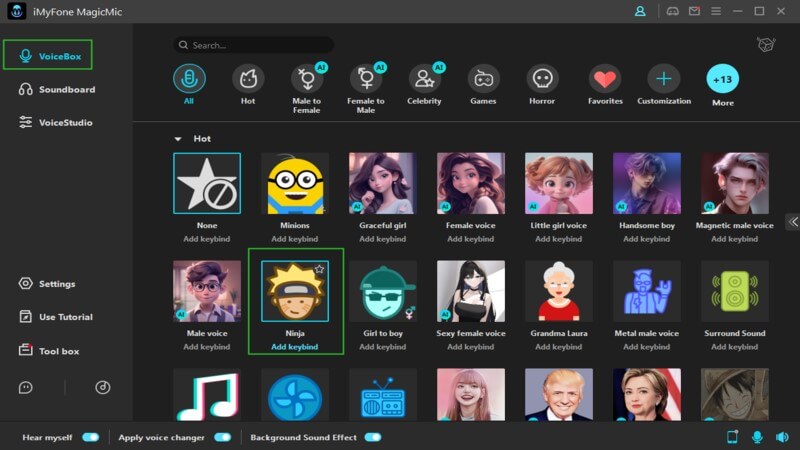Add keybind for Ninja voice
The height and width of the screenshot is (450, 800).
(294, 347)
